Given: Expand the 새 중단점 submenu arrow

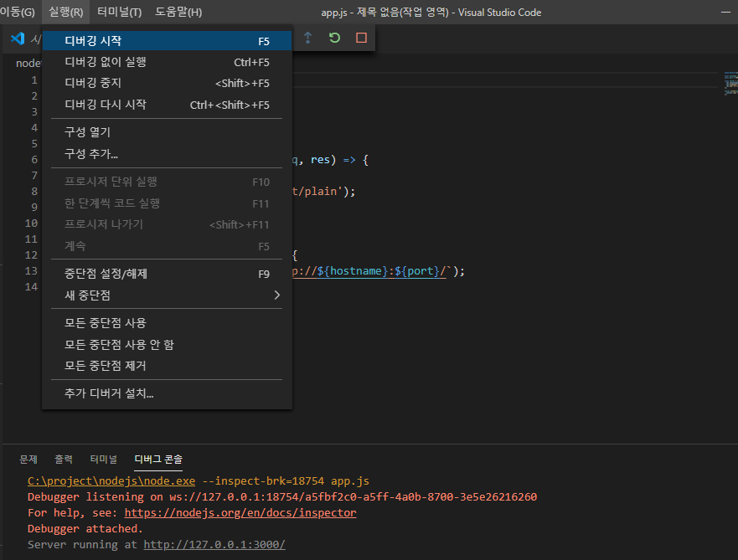Looking at the screenshot, I should 276,295.
